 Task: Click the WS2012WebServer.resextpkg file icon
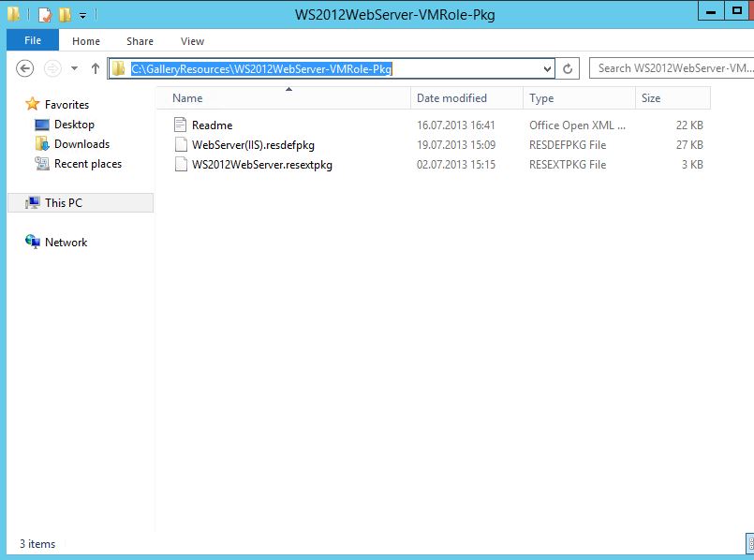[181, 165]
